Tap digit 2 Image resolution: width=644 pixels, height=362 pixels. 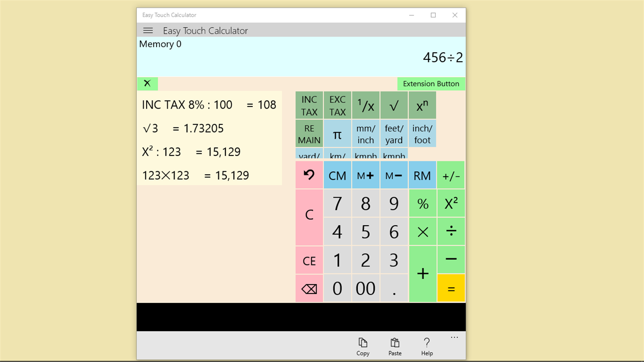(x=366, y=260)
